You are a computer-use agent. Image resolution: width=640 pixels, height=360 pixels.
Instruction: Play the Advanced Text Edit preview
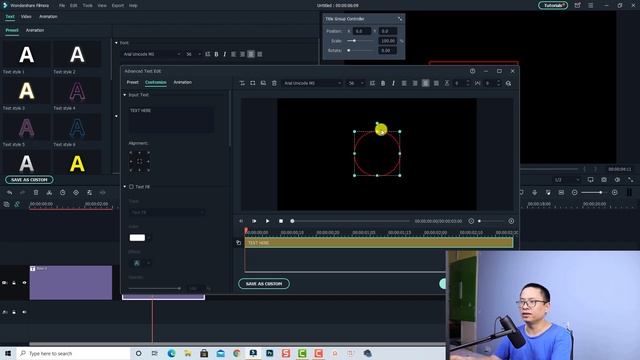pyautogui.click(x=267, y=221)
